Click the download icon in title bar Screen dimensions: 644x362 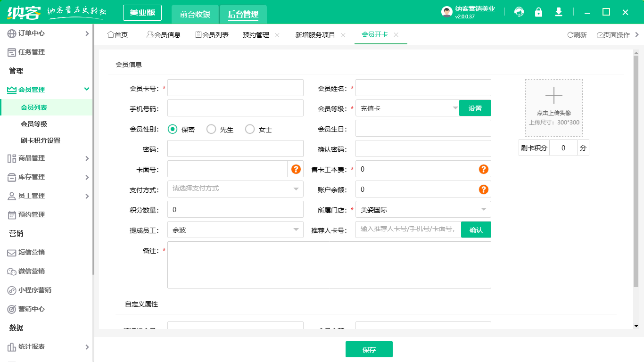pyautogui.click(x=559, y=12)
